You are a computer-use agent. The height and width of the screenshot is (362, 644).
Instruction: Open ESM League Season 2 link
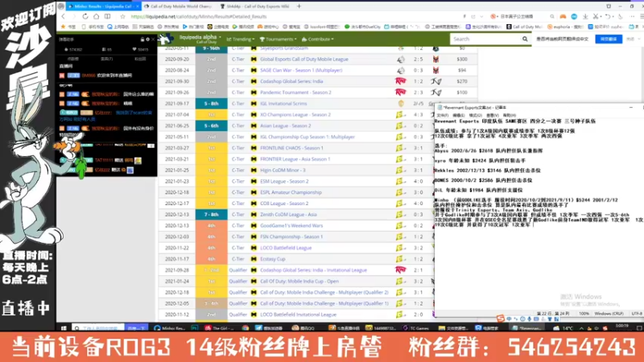pos(284,181)
